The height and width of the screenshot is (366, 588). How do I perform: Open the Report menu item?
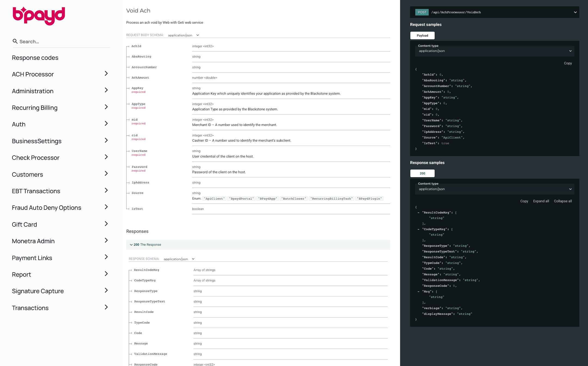tap(21, 274)
